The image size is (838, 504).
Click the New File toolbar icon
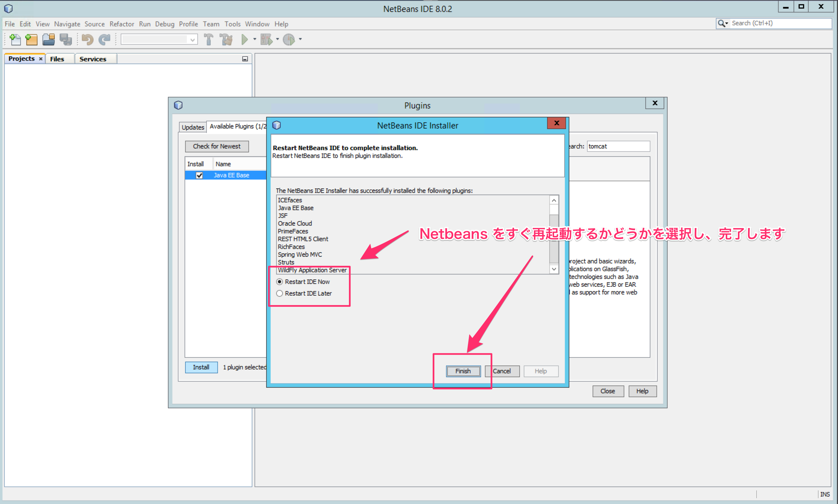tap(15, 39)
